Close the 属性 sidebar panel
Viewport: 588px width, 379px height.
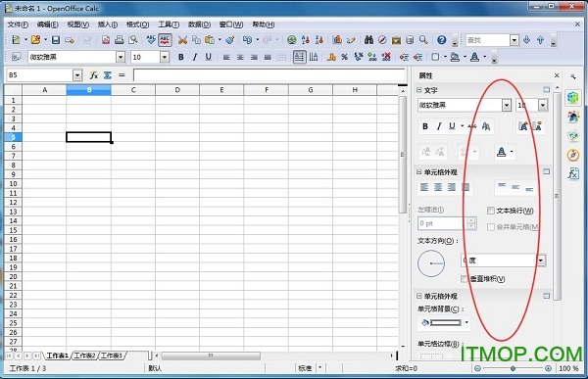[x=557, y=75]
